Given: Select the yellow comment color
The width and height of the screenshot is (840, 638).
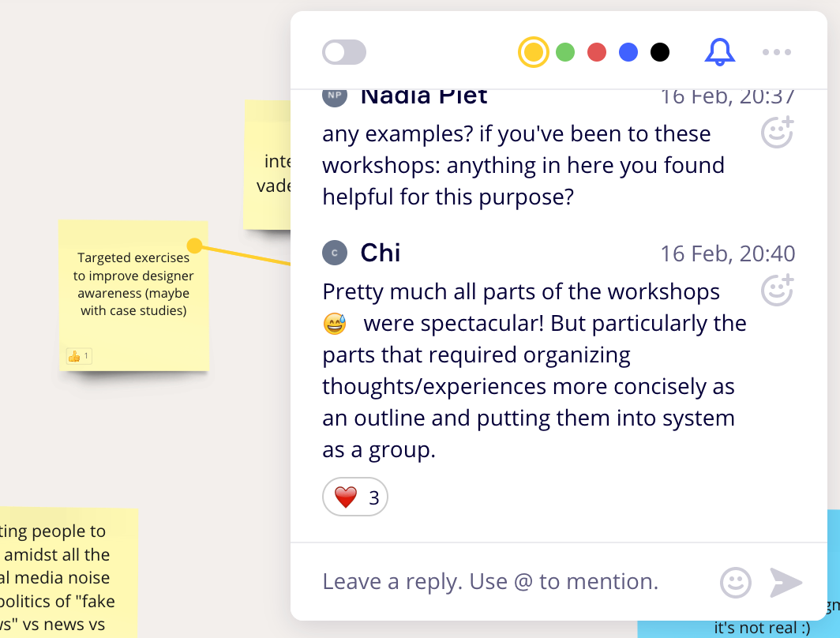Looking at the screenshot, I should click(x=534, y=52).
